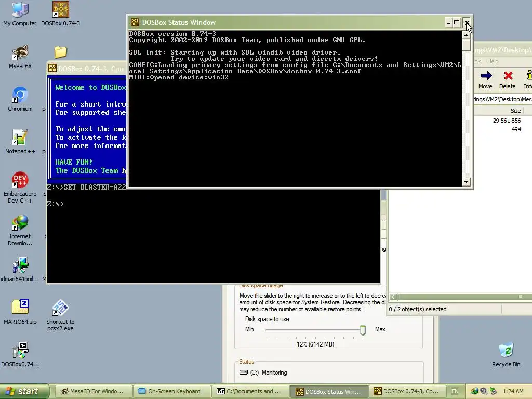Launch Embarcadero Dev-C++ from the desktop
Screen dimensions: 532x399
click(x=20, y=187)
